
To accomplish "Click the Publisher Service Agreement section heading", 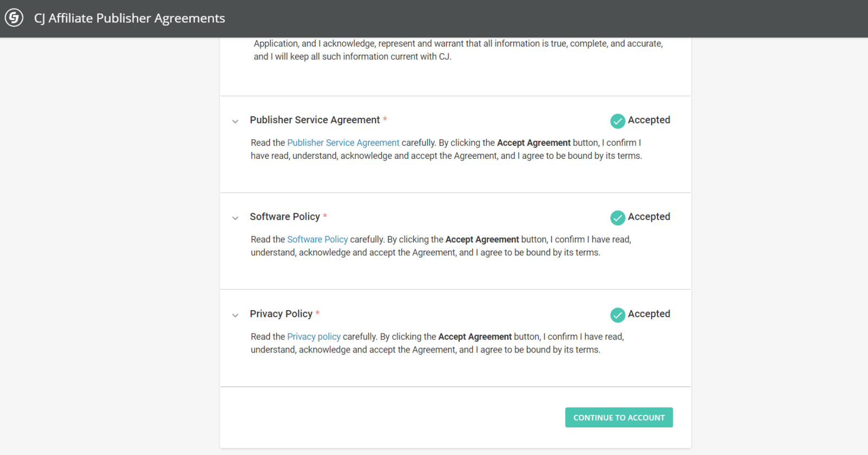I will (x=315, y=120).
